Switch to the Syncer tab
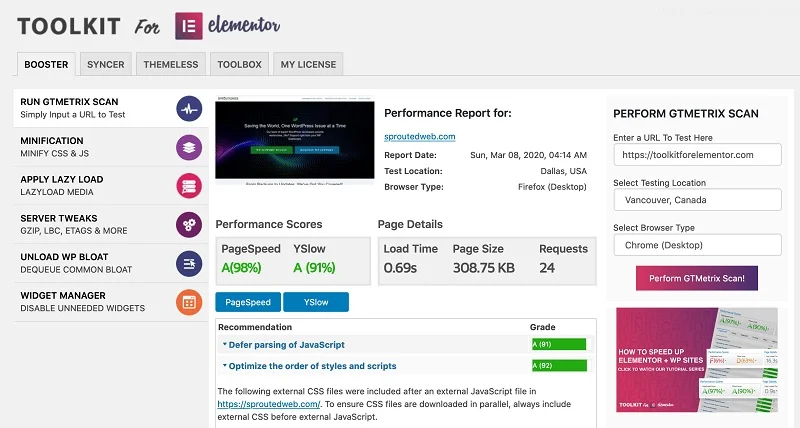The image size is (800, 428). click(x=106, y=64)
